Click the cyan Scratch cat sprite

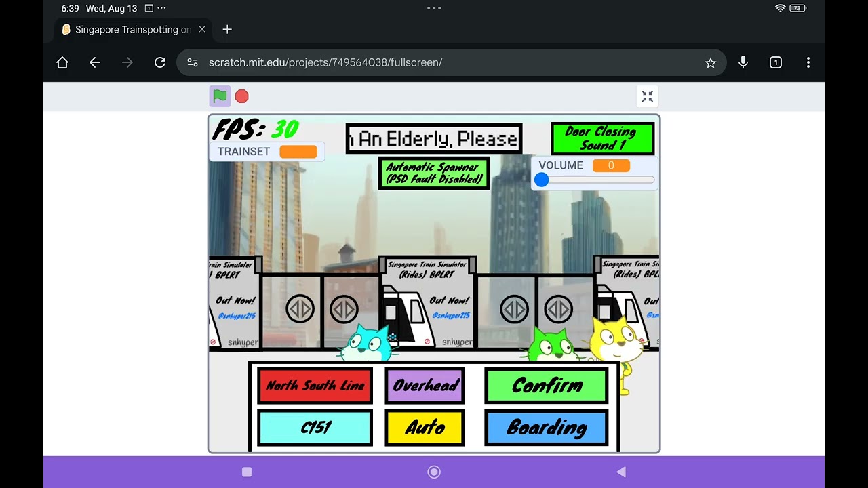point(366,342)
